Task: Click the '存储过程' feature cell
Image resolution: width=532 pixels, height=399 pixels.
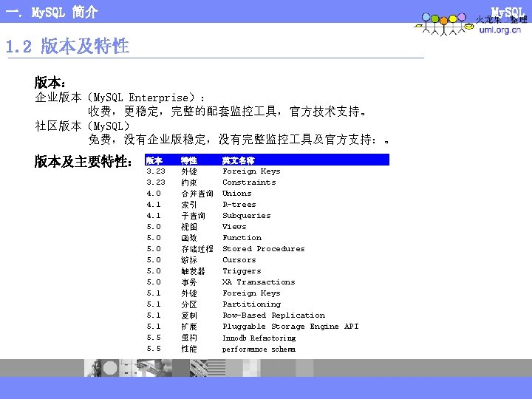Action: click(197, 249)
